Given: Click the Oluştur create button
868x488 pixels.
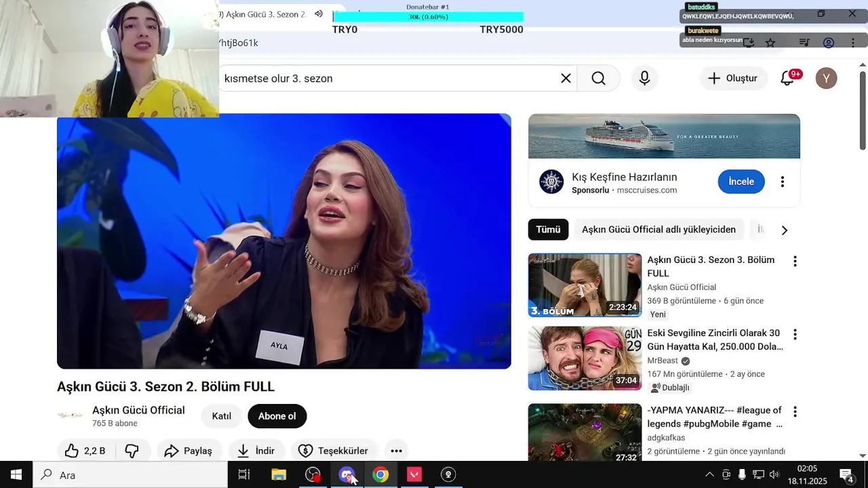Looking at the screenshot, I should [733, 79].
